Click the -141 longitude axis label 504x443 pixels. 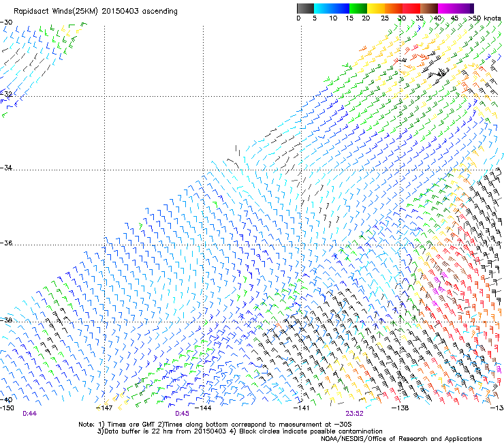(x=302, y=408)
